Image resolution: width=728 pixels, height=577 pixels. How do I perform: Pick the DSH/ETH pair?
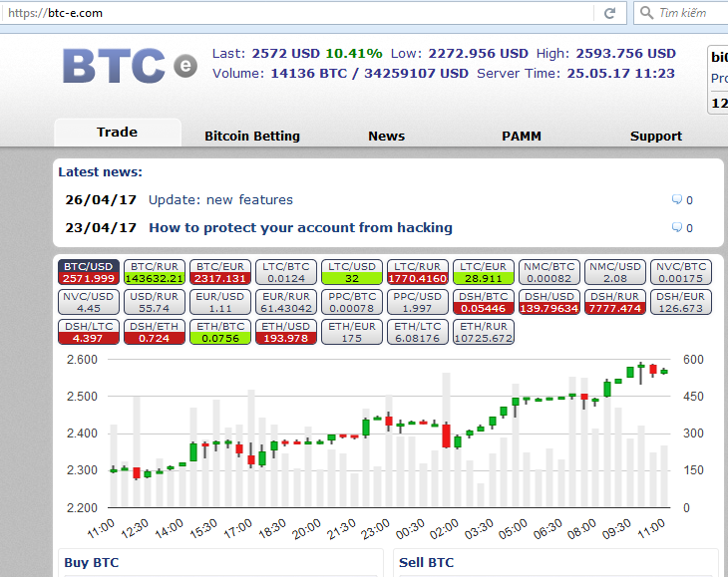point(155,332)
